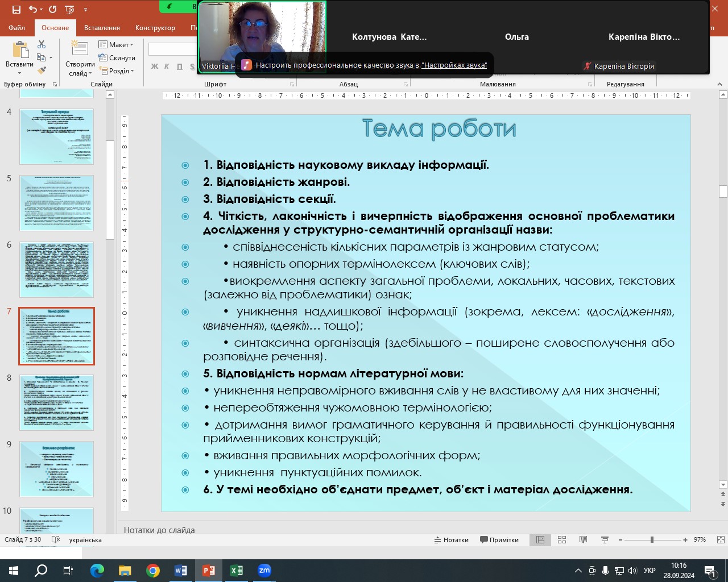
Task: Click the "Настройках звука" link
Action: [454, 65]
